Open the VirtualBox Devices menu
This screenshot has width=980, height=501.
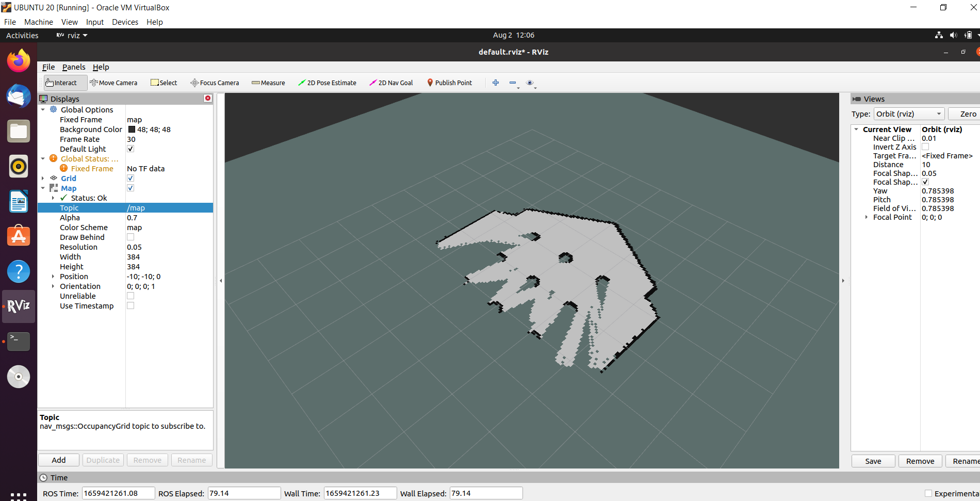[x=125, y=22]
